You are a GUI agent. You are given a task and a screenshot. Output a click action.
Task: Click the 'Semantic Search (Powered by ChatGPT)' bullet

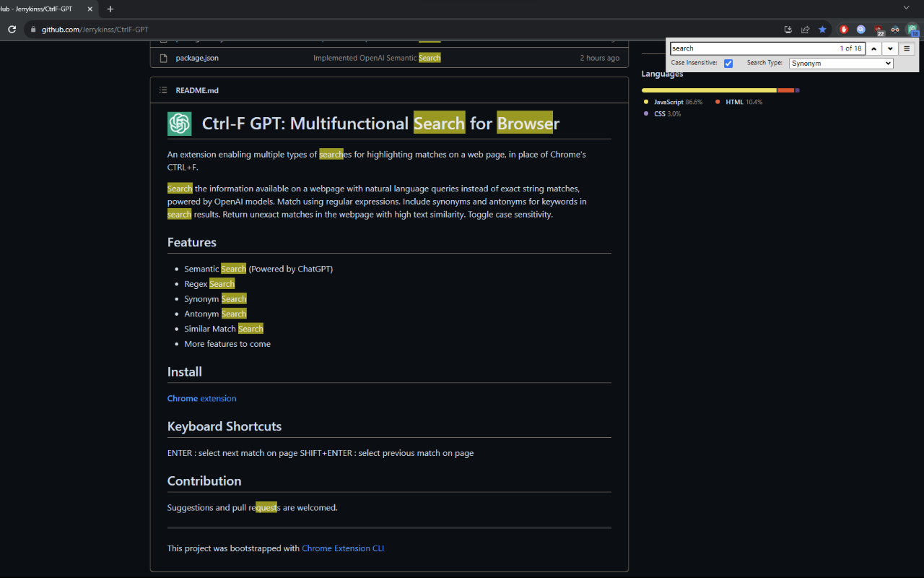[258, 269]
